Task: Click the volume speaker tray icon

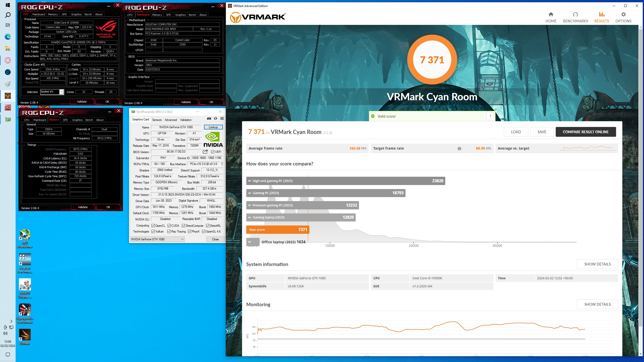Action: [x=5, y=333]
